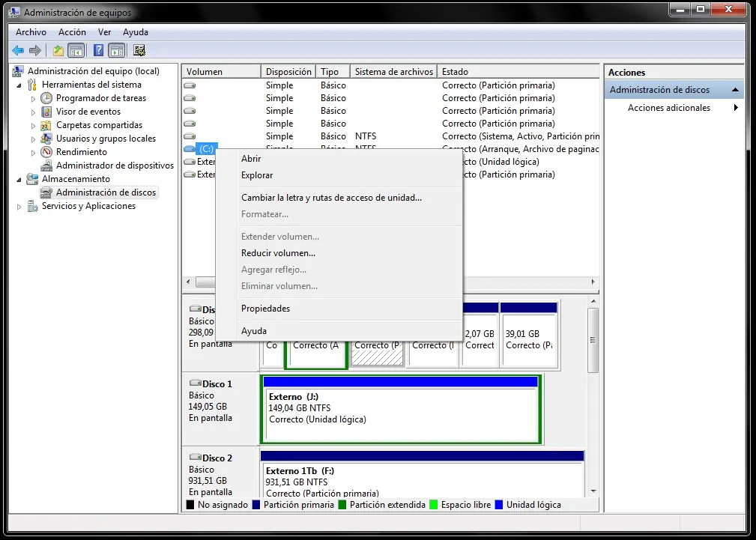Select Cambiar la letra y rutas de acceso
This screenshot has height=540, width=756.
[x=339, y=198]
